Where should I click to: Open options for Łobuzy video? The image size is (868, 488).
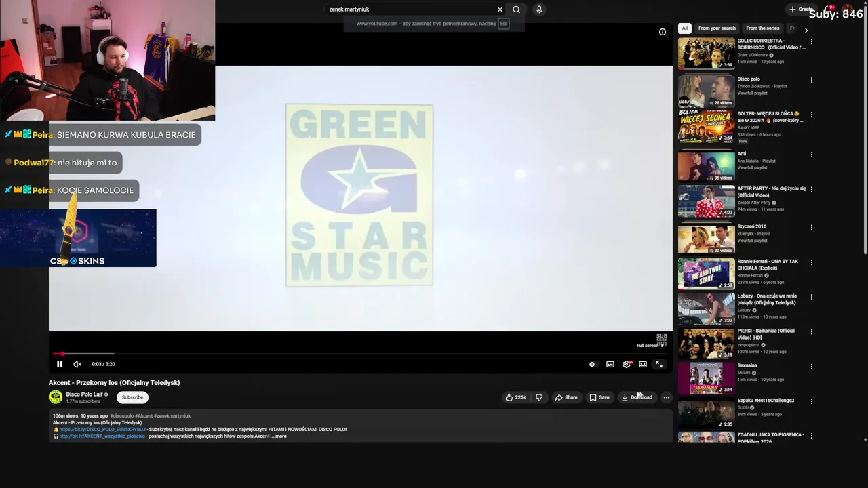pos(812,297)
